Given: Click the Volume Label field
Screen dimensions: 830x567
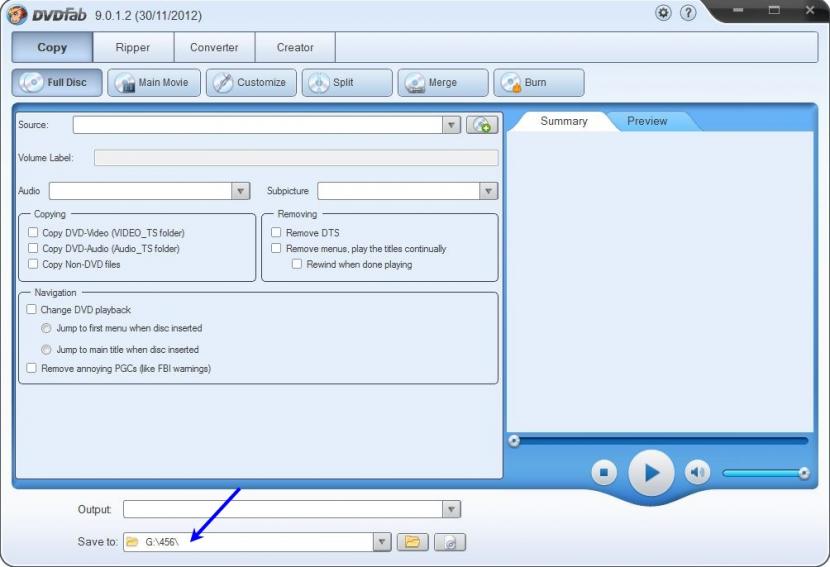Looking at the screenshot, I should click(296, 158).
